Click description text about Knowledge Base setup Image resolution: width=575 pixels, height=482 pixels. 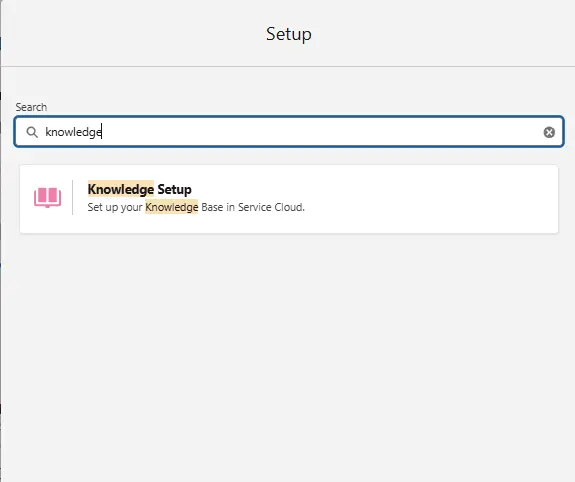point(196,207)
